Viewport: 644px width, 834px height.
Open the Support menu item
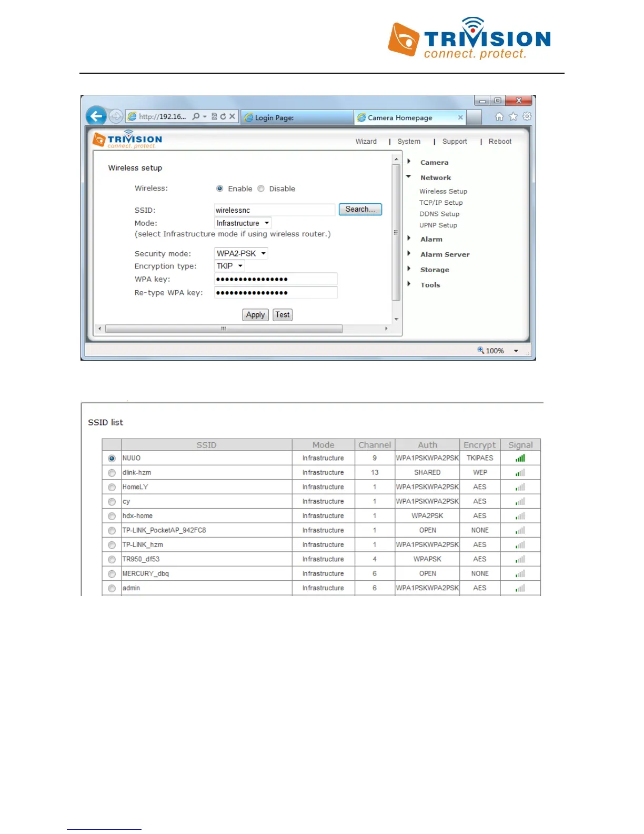(455, 142)
